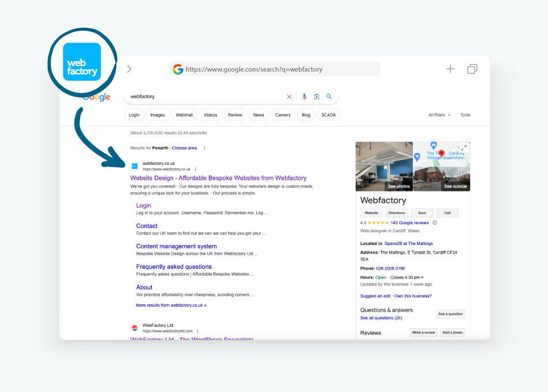
Task: Open the Website Design Webfactory result link
Action: click(218, 178)
